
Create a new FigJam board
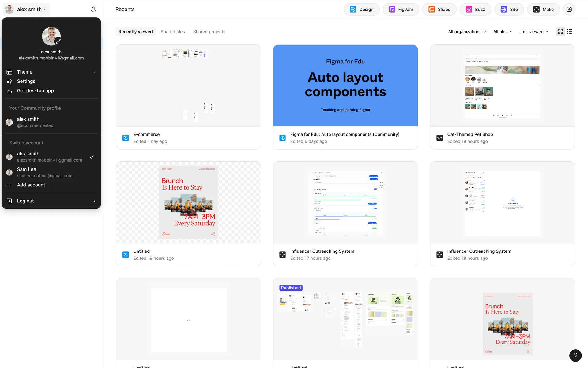click(401, 10)
